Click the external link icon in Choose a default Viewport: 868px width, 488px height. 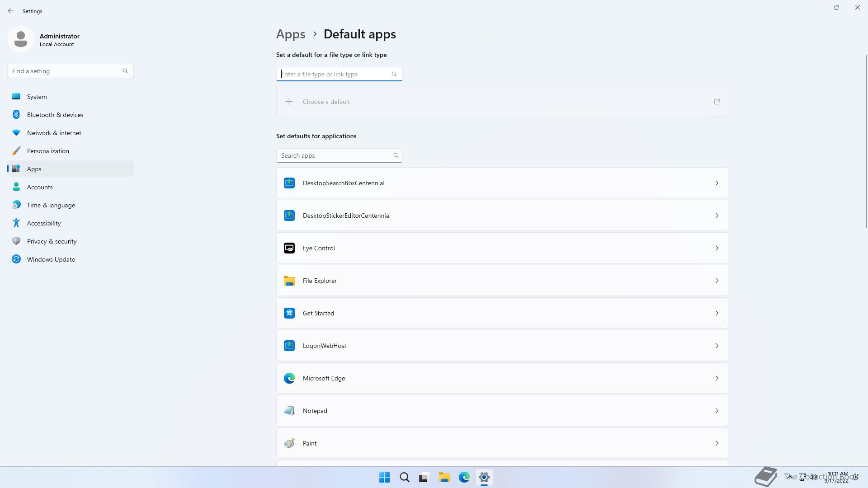[717, 102]
